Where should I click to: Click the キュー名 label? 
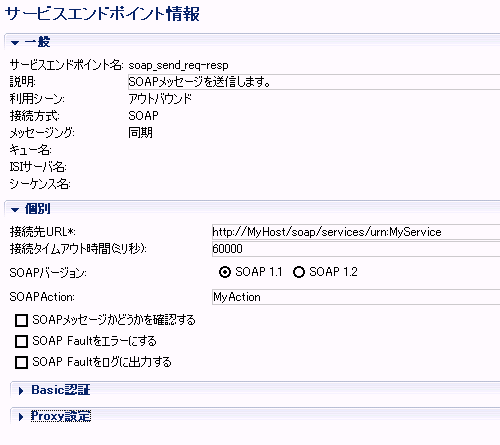point(30,150)
